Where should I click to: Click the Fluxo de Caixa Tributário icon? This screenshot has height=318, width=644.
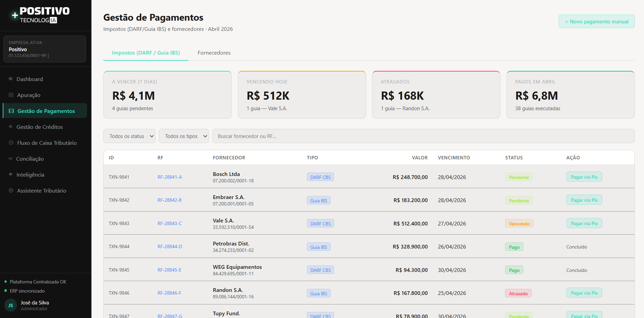click(11, 143)
